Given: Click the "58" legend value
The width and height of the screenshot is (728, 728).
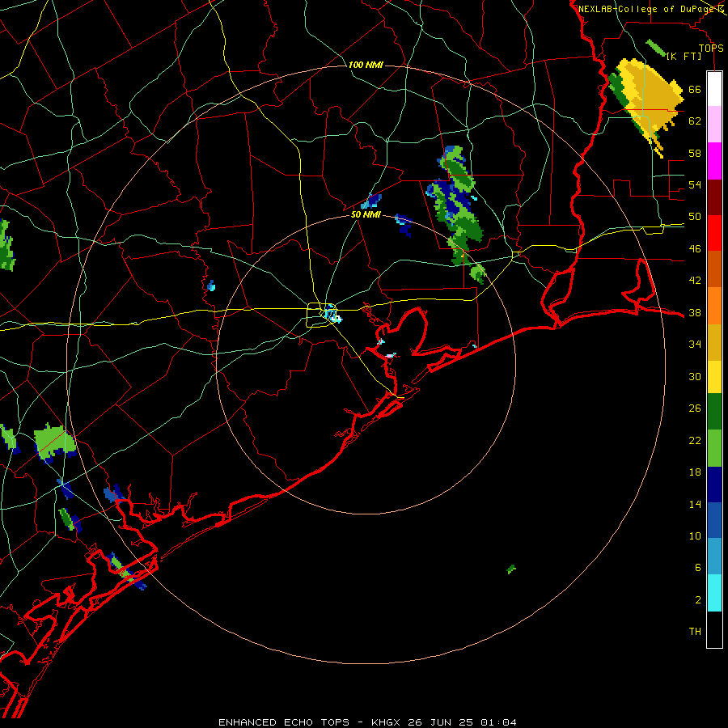Looking at the screenshot, I should [x=695, y=153].
